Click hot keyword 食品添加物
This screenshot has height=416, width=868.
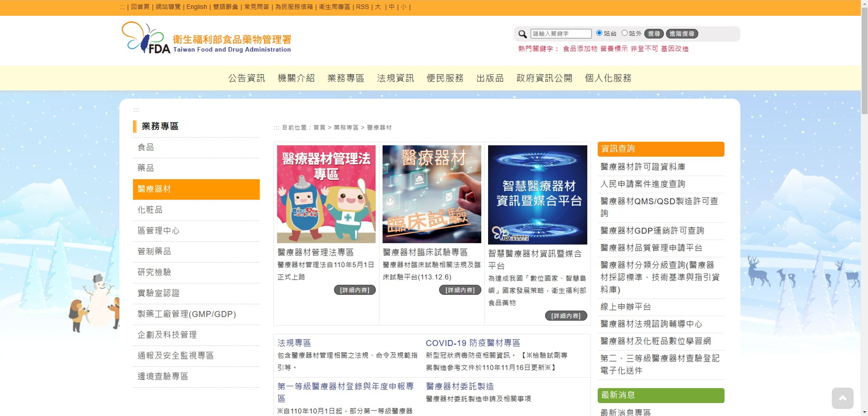[x=580, y=49]
